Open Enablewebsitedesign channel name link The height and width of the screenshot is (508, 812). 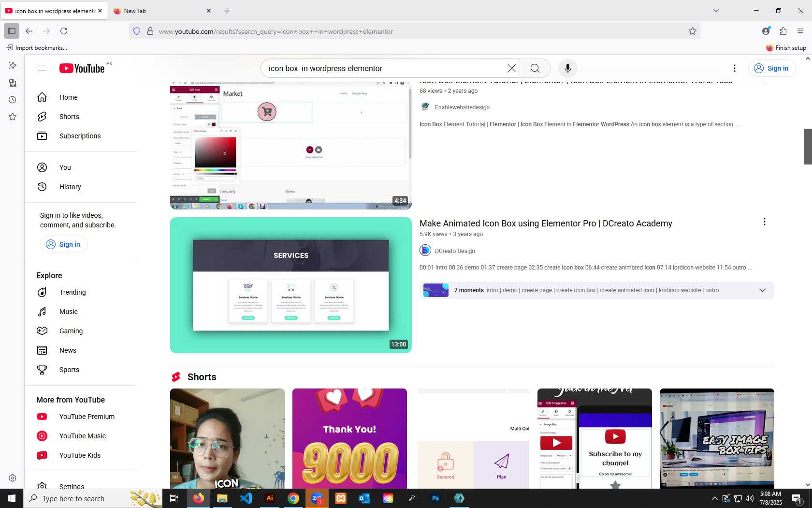(462, 107)
